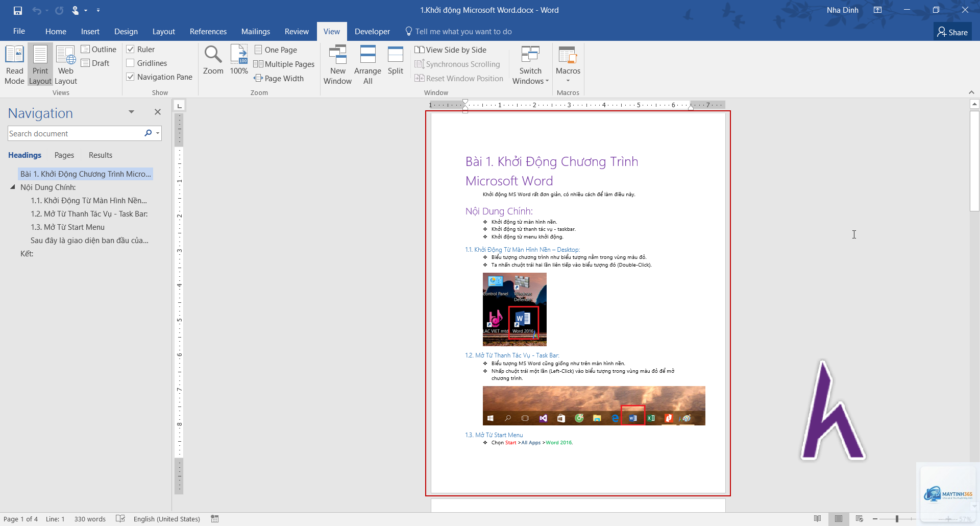Switch to the Developer tab
This screenshot has height=526, width=980.
pyautogui.click(x=372, y=32)
